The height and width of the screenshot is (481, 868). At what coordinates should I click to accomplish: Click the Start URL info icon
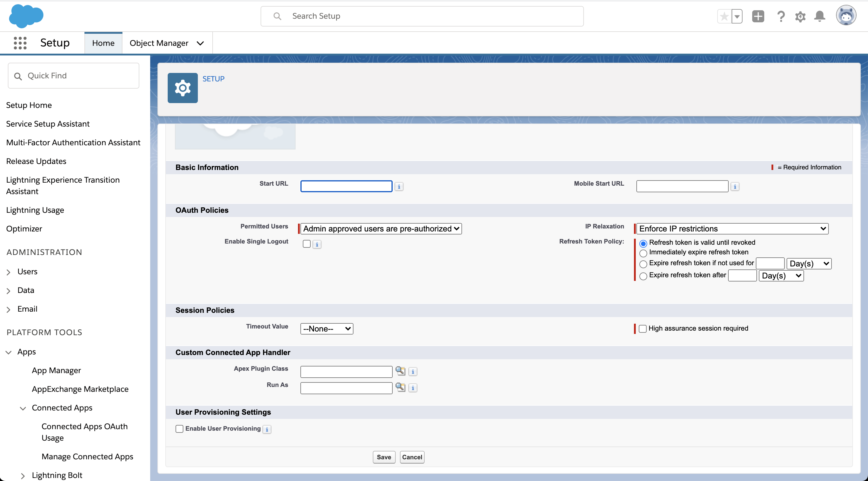click(x=399, y=187)
